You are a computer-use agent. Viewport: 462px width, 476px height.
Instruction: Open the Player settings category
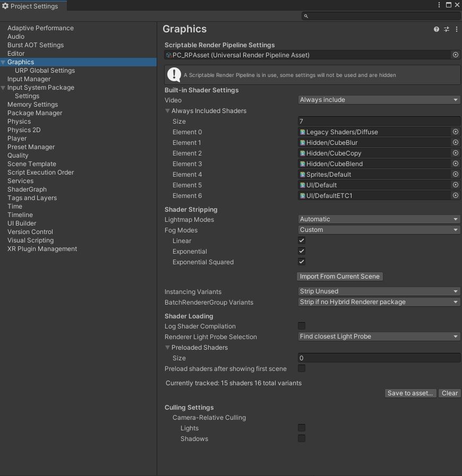[17, 139]
